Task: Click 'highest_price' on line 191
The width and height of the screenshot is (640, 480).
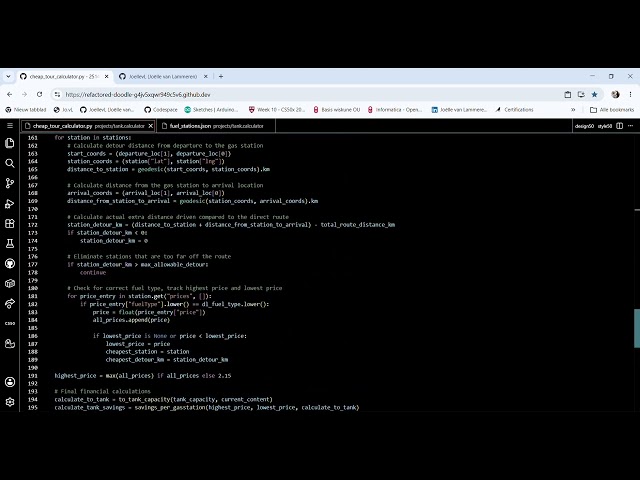Action: click(75, 376)
